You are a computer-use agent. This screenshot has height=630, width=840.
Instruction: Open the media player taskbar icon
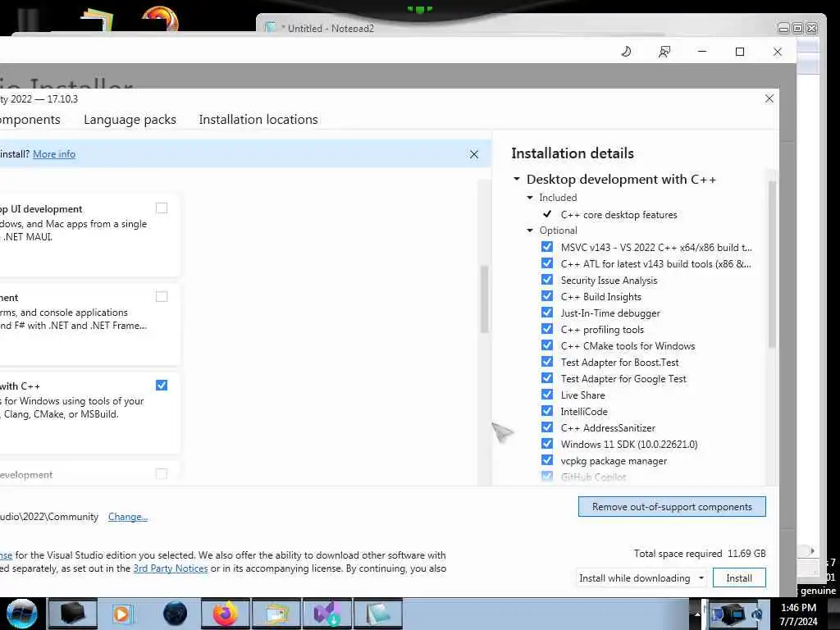point(121,614)
